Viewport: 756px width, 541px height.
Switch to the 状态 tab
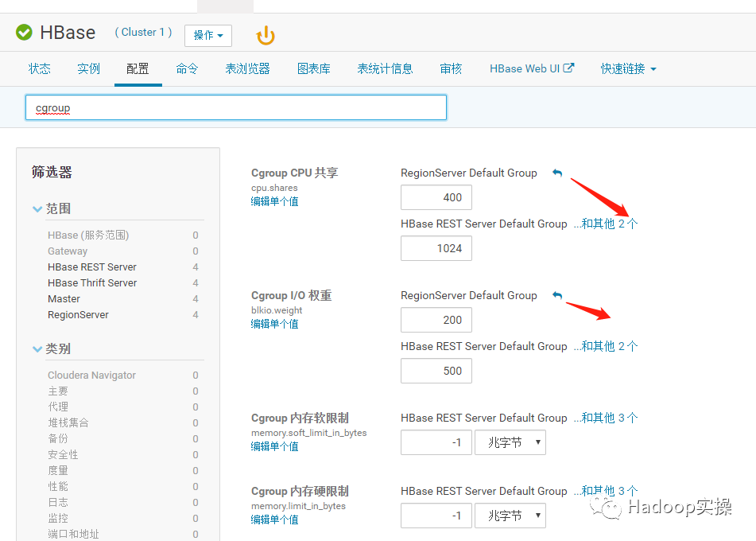(x=40, y=69)
